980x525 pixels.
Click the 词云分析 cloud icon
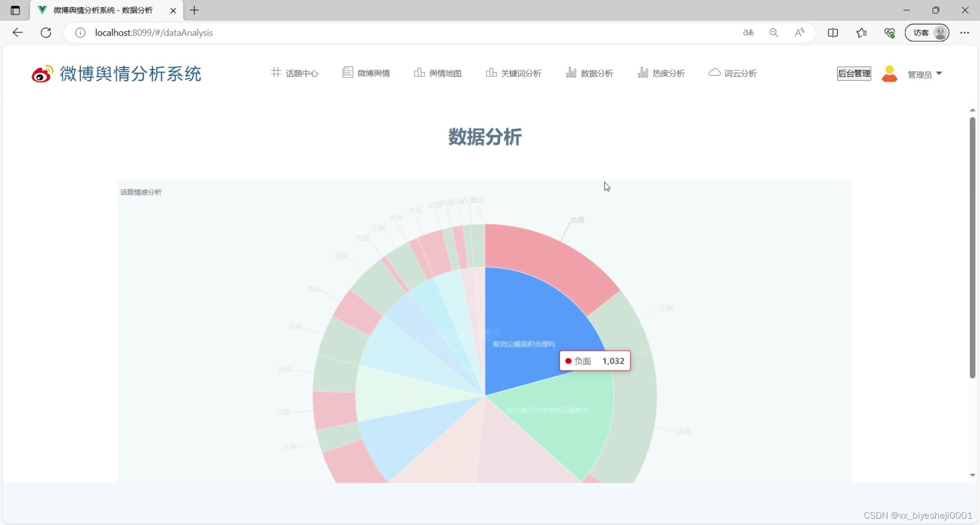pos(714,72)
